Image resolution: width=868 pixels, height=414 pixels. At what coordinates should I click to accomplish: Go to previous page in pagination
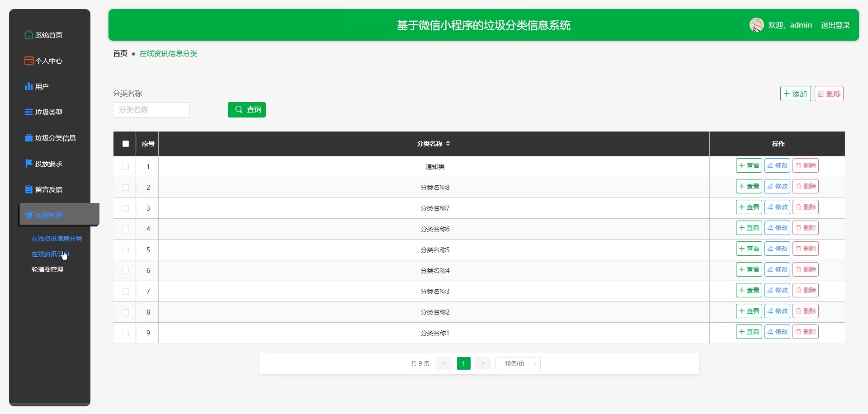(444, 363)
